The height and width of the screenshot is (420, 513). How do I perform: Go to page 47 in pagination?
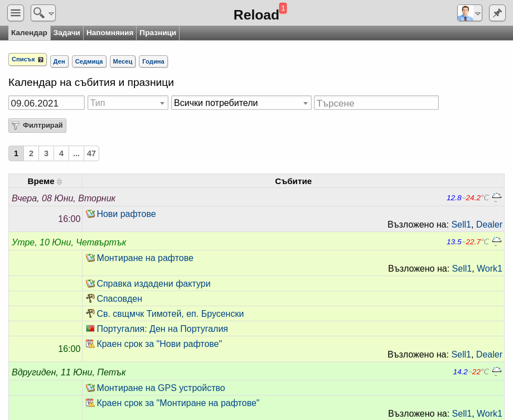tap(91, 153)
